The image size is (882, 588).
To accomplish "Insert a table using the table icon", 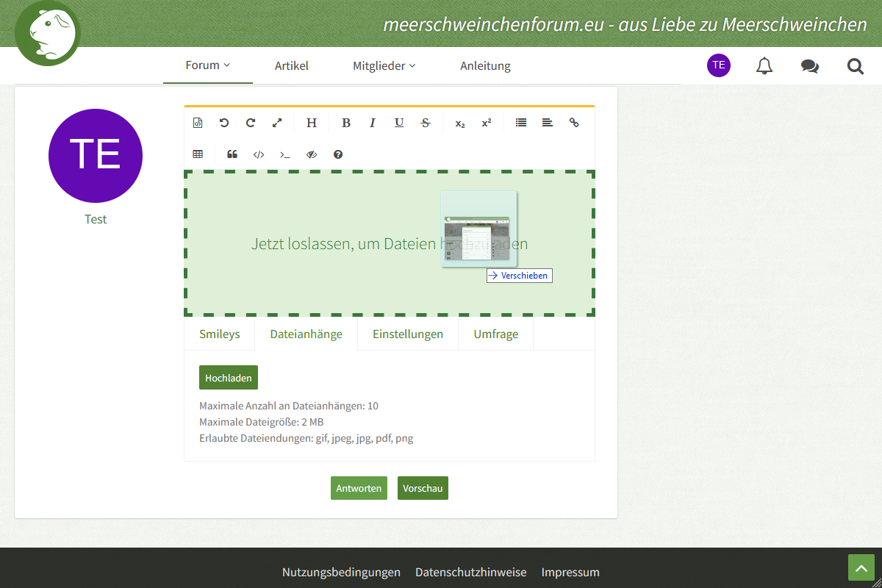I will click(x=198, y=154).
